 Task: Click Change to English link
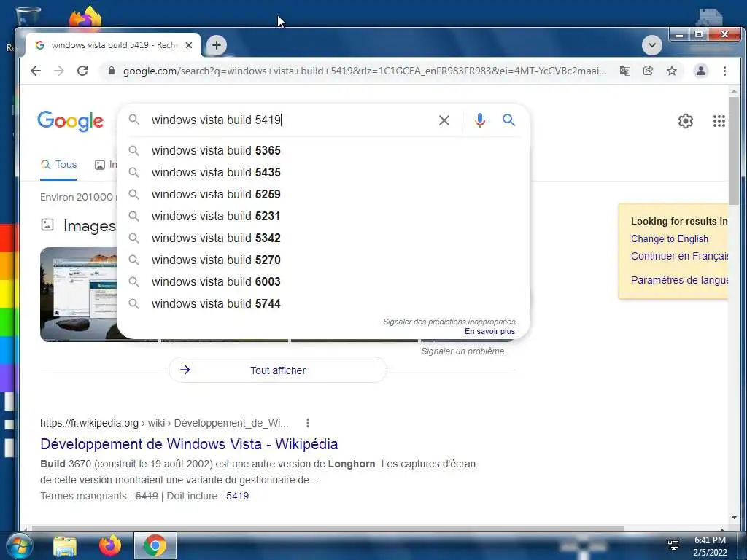pyautogui.click(x=670, y=239)
